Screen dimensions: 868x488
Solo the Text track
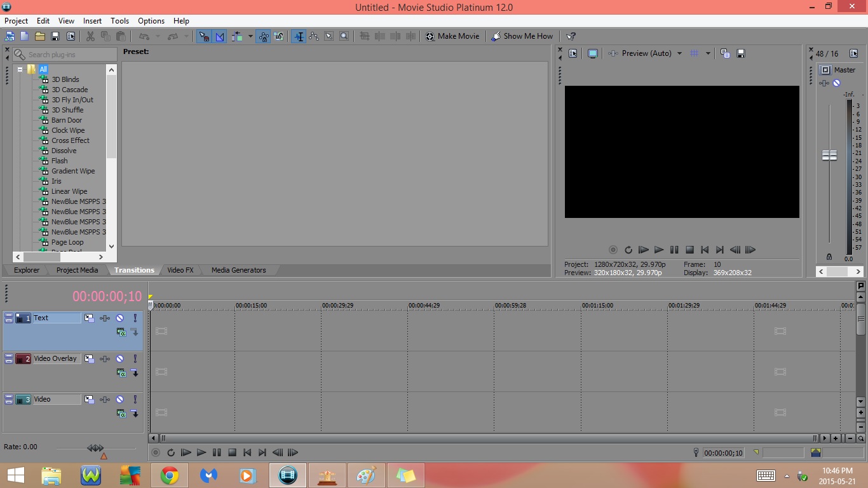(135, 318)
